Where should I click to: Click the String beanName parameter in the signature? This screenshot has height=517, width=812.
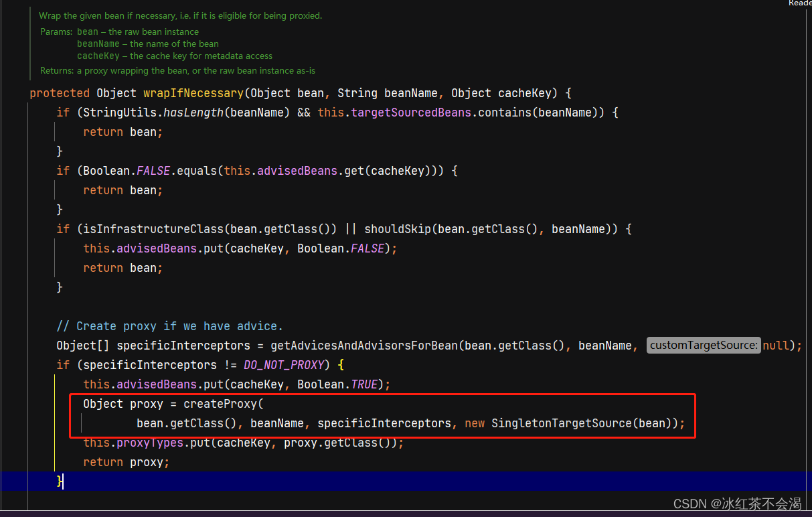(x=388, y=93)
